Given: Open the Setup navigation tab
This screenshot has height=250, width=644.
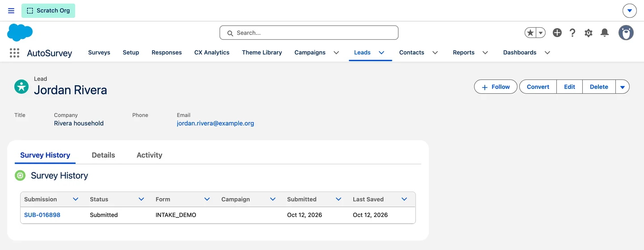Looking at the screenshot, I should pos(131,52).
